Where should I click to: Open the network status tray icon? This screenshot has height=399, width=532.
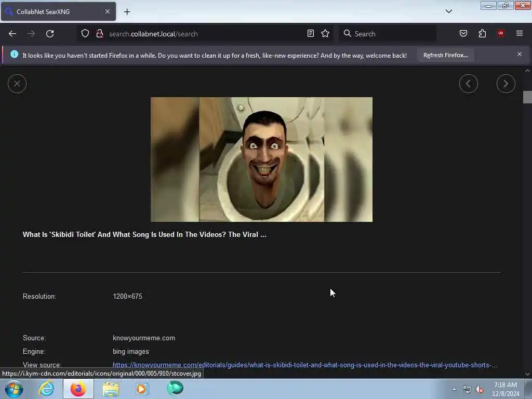coord(467,390)
